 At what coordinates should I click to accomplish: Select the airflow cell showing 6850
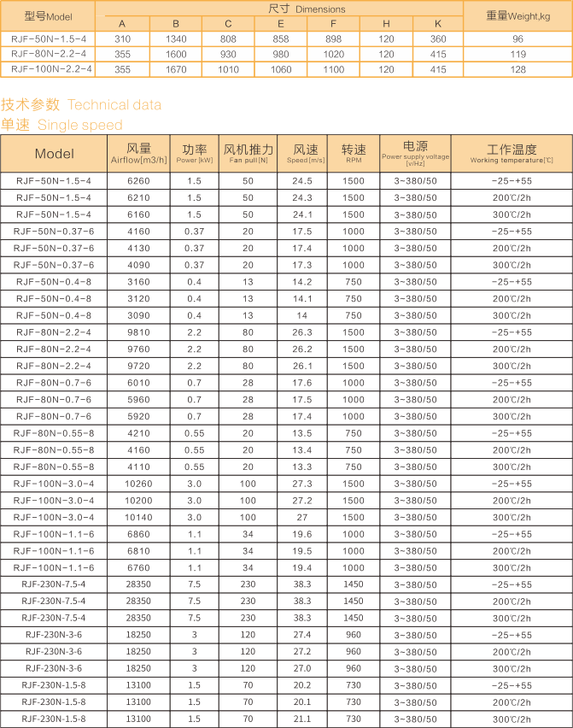click(x=138, y=534)
